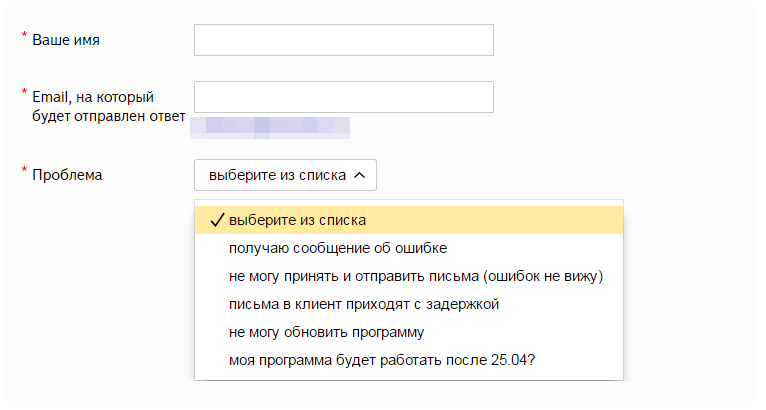Click into the Email input field

pyautogui.click(x=343, y=97)
